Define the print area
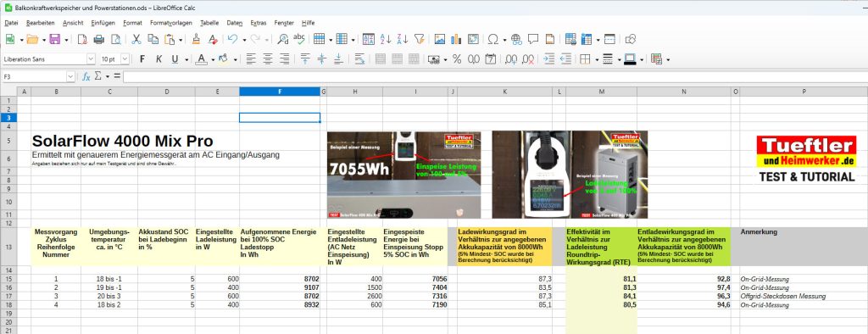This screenshot has height=334, width=868. coord(570,39)
